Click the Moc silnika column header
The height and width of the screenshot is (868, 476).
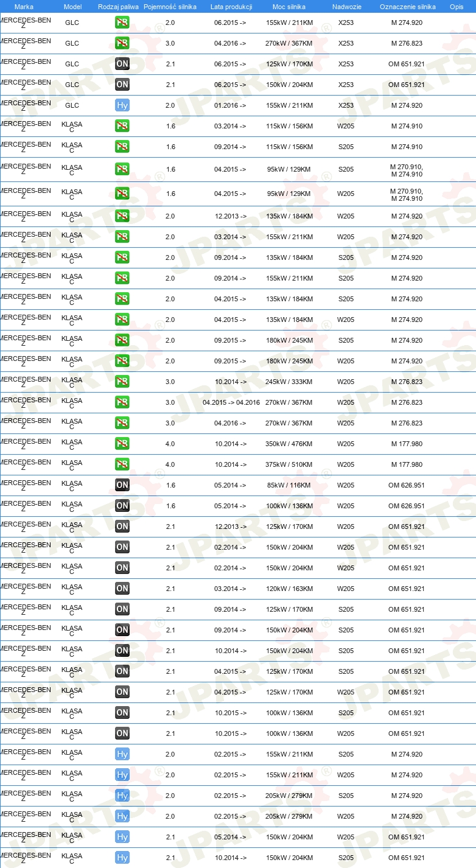pyautogui.click(x=289, y=7)
